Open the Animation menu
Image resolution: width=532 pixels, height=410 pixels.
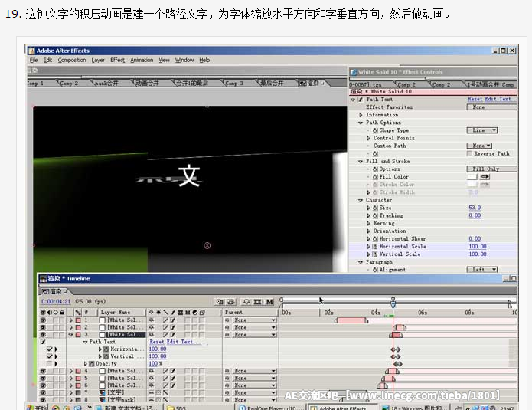(x=142, y=60)
